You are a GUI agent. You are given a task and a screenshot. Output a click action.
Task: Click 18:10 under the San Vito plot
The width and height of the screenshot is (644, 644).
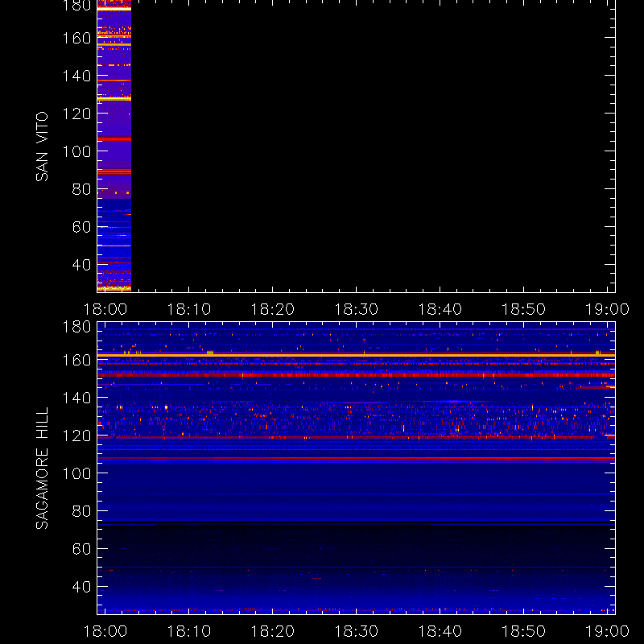pos(189,309)
